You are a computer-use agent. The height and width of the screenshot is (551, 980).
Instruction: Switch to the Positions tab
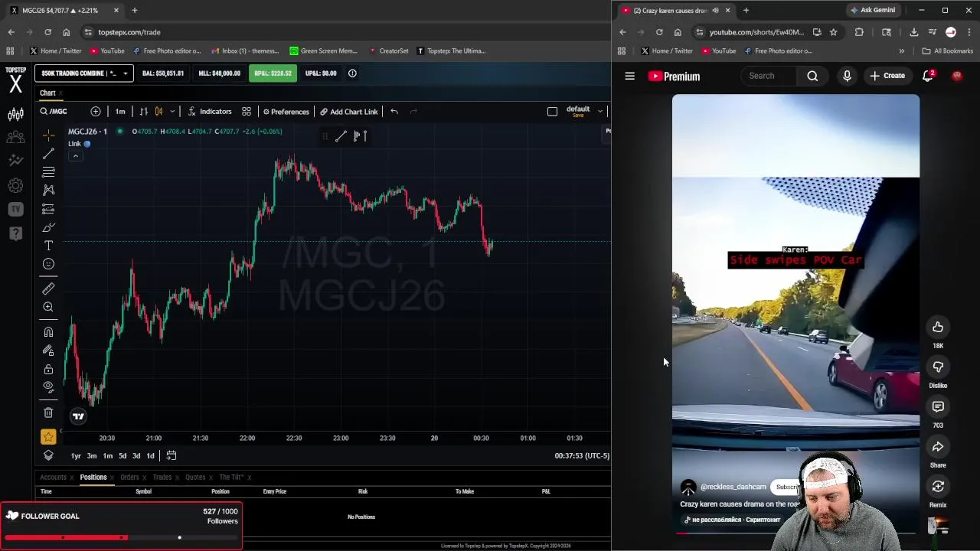pos(93,477)
